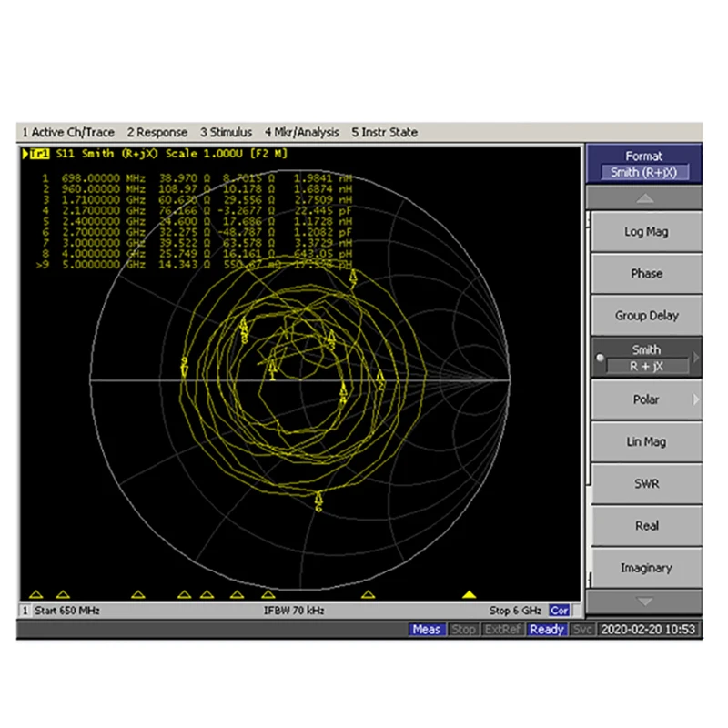The height and width of the screenshot is (728, 728).
Task: Click the IFBW 70 kHz readout
Action: tap(294, 611)
